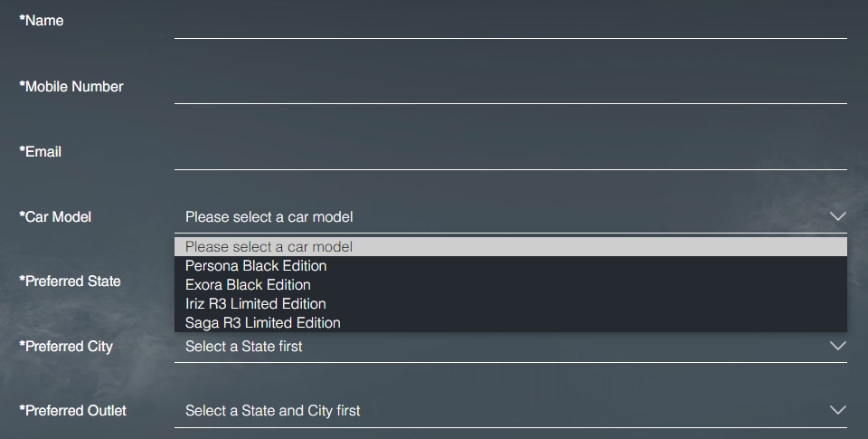Click the *Mobile Number label
The width and height of the screenshot is (868, 439).
(x=71, y=87)
